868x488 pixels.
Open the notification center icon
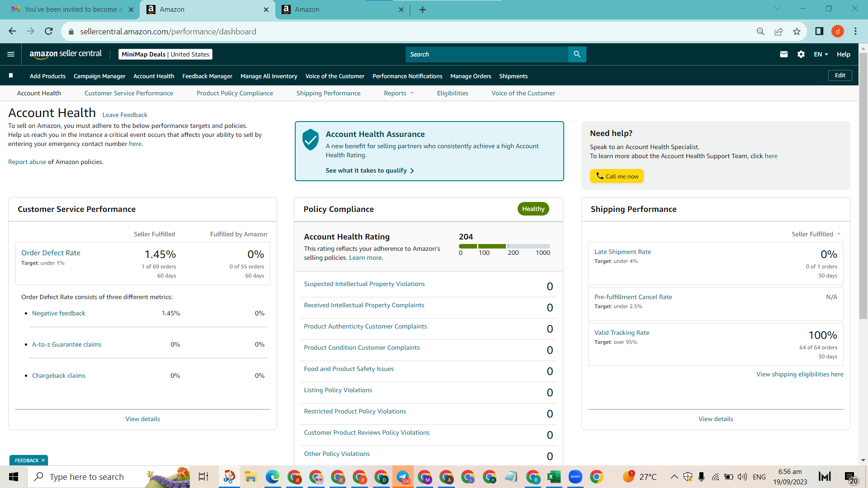click(850, 477)
